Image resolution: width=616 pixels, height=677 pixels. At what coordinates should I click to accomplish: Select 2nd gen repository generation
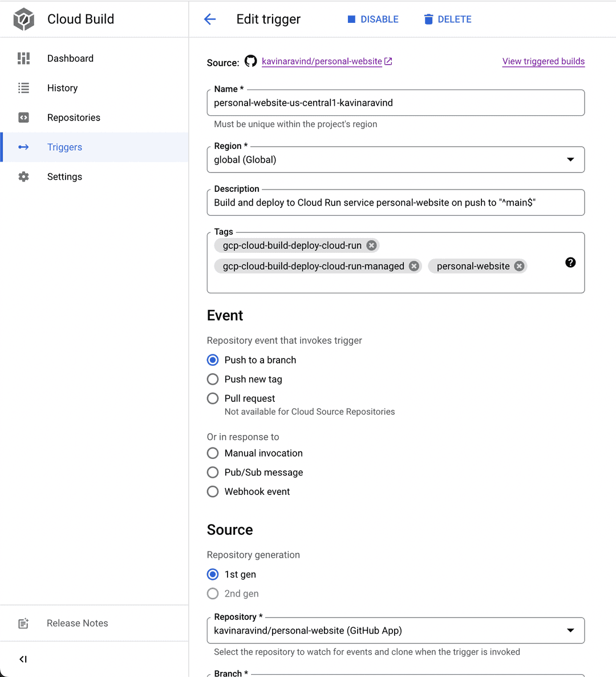coord(213,594)
